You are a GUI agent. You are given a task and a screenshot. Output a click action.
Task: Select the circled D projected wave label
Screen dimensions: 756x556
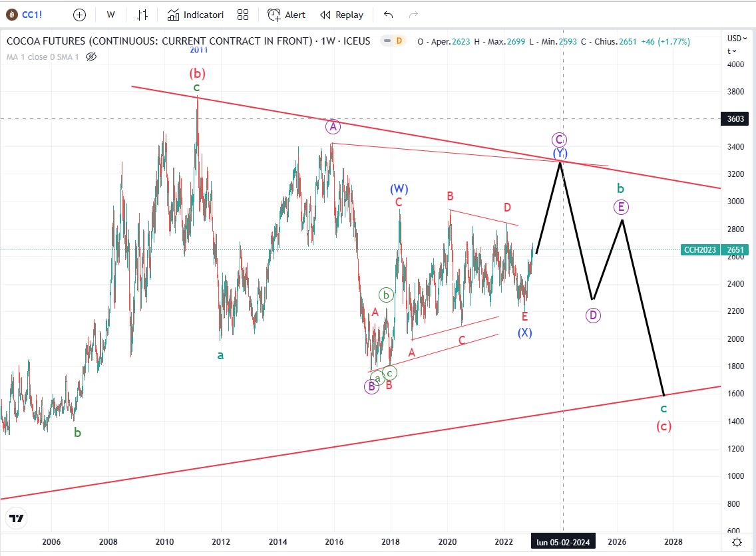593,316
